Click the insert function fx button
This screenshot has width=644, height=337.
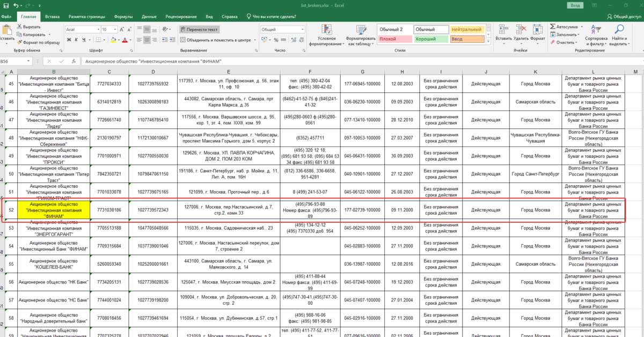[74, 61]
